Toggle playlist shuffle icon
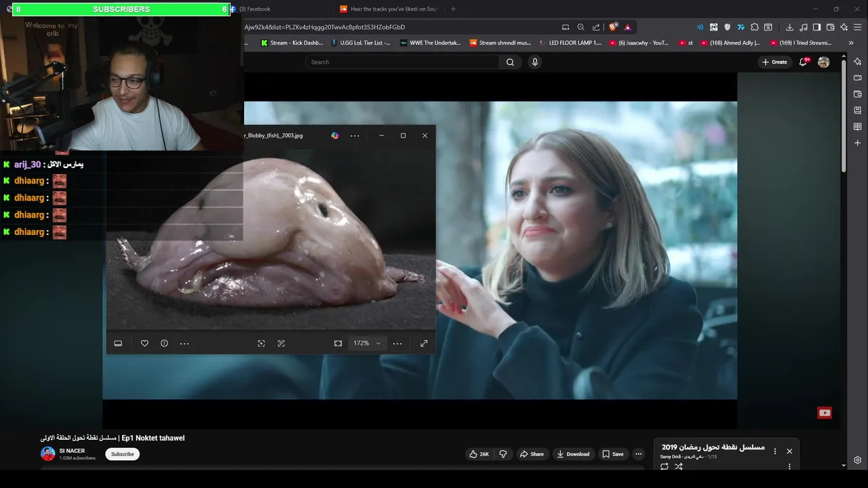The height and width of the screenshot is (488, 868). pyautogui.click(x=679, y=466)
